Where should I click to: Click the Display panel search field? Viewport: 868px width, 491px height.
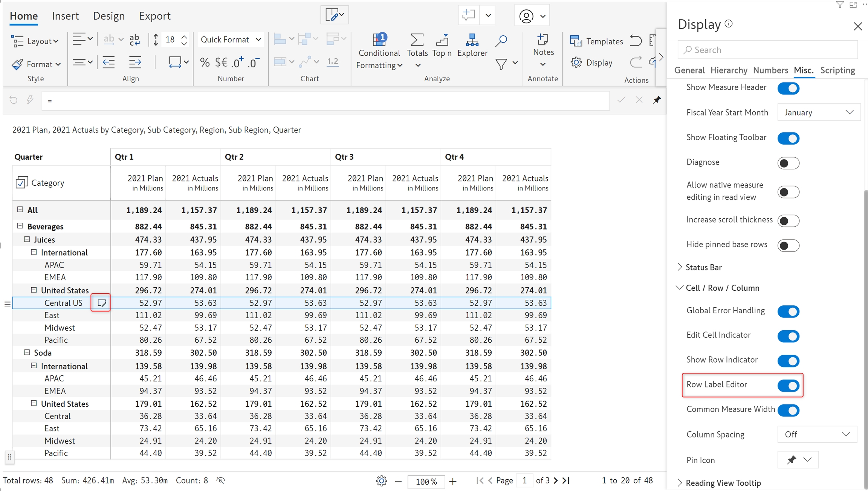pyautogui.click(x=767, y=50)
